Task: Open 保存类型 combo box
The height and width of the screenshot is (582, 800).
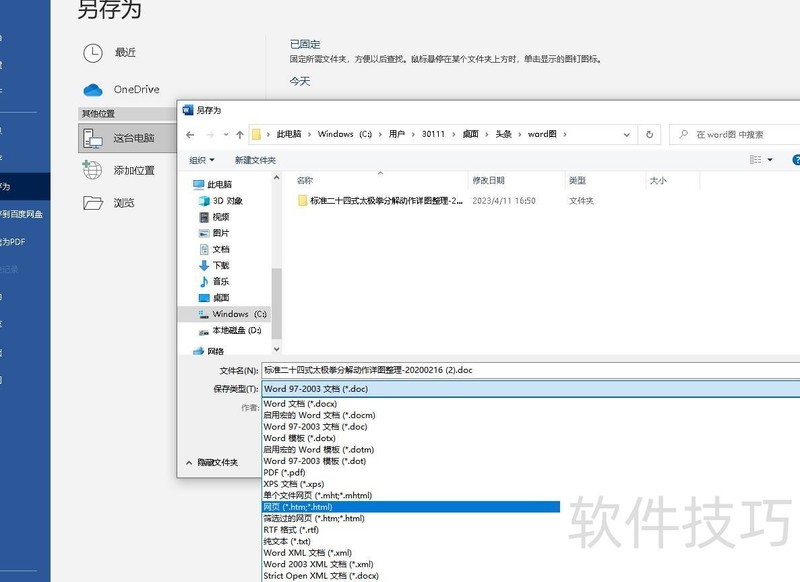Action: click(531, 389)
